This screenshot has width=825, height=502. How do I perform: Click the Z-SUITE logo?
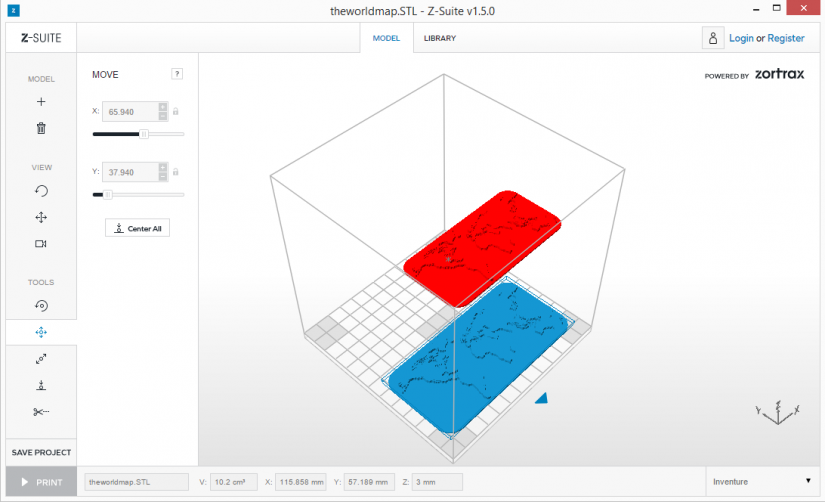tap(41, 38)
